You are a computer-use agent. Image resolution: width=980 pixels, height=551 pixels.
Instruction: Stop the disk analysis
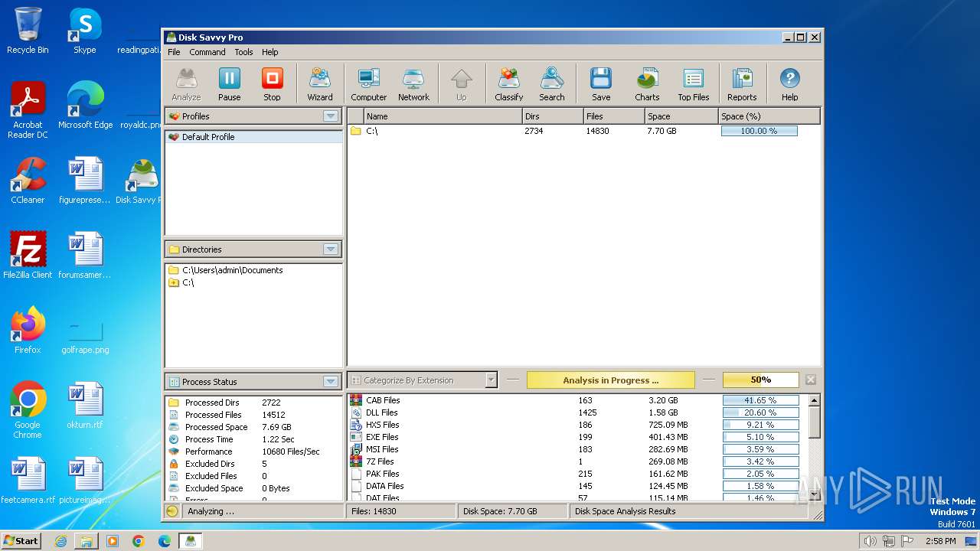pyautogui.click(x=272, y=84)
